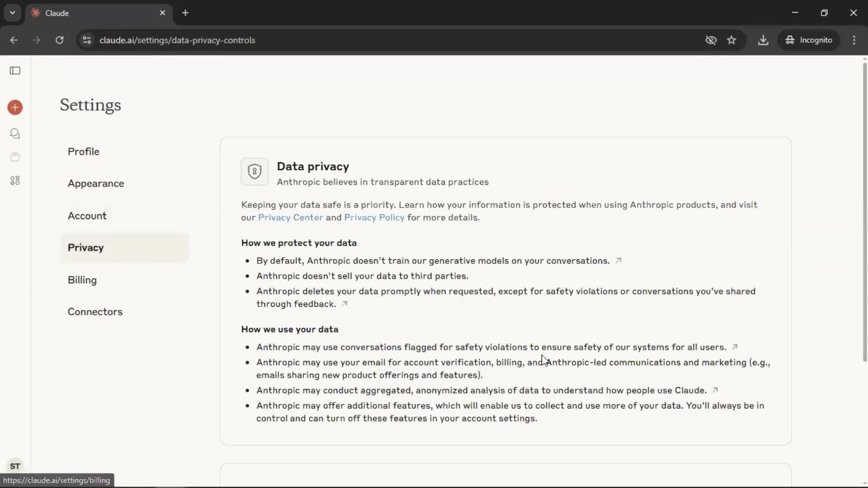This screenshot has width=868, height=488.
Task: Open the ST user avatar menu
Action: tap(15, 466)
